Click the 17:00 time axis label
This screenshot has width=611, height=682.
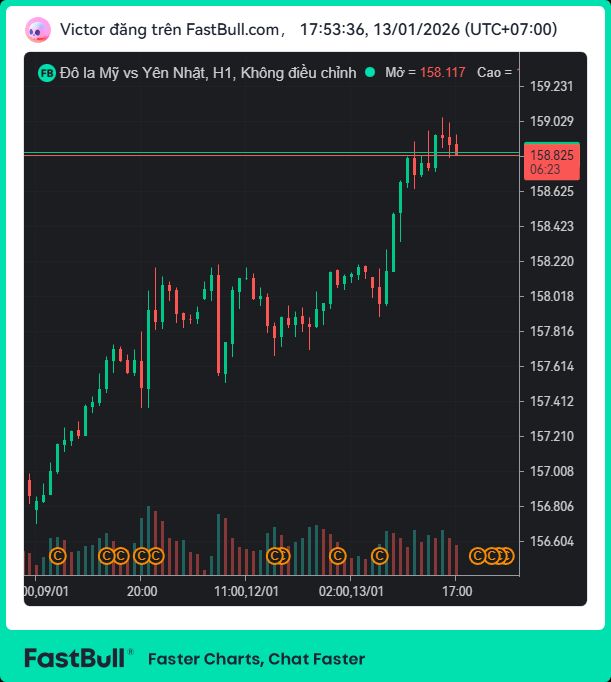[457, 591]
